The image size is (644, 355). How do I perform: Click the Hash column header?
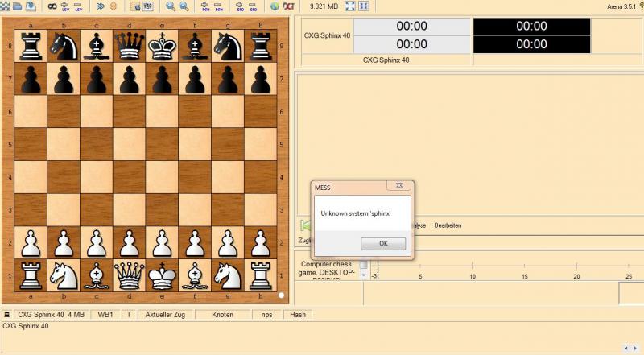coord(297,315)
